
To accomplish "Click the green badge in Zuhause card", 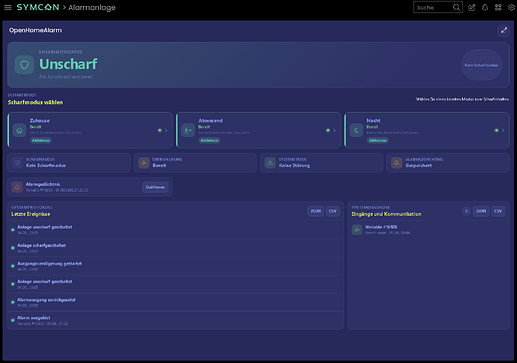I will tap(41, 140).
